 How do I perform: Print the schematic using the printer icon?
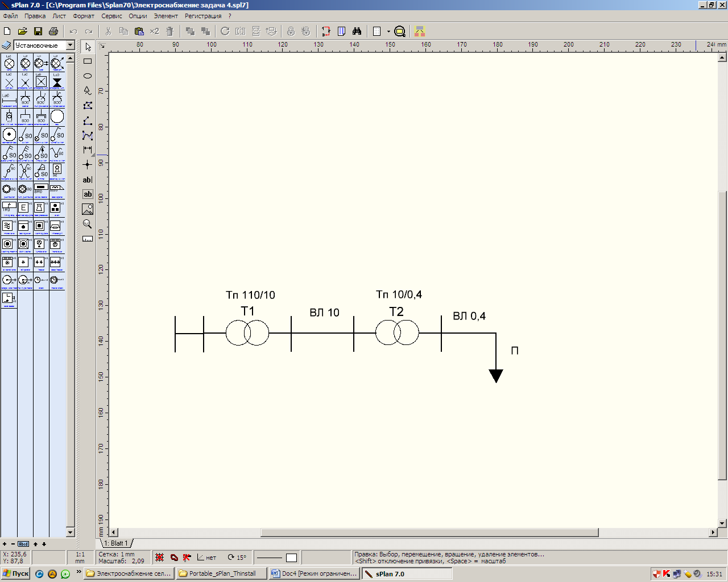[53, 31]
